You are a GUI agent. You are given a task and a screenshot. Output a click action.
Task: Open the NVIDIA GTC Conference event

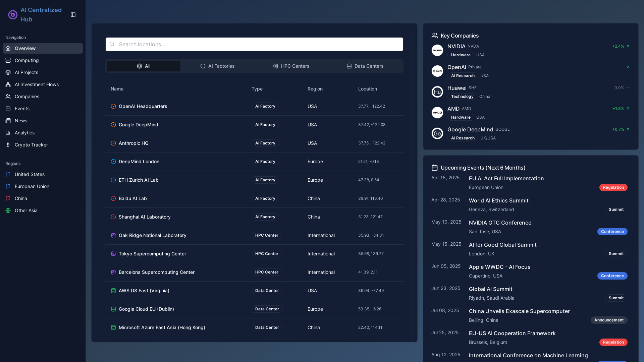point(500,223)
